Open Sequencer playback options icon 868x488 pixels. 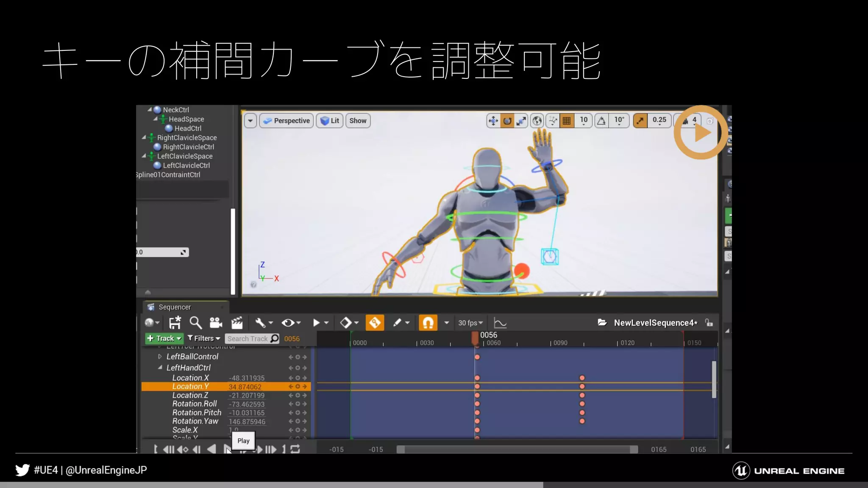(x=320, y=323)
